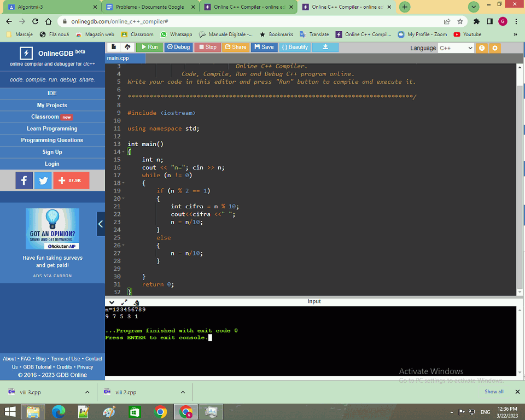Click the Beautify button
Screen dimensions: 525x420
[x=295, y=47]
